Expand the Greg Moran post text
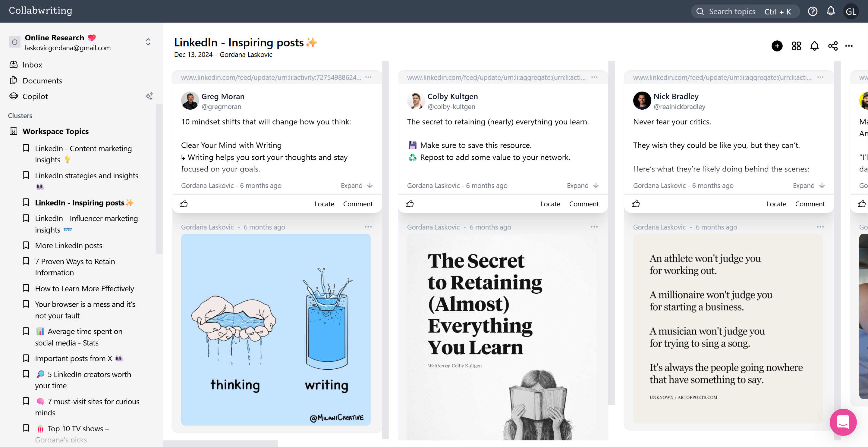Viewport: 868px width, 447px height. click(x=357, y=185)
